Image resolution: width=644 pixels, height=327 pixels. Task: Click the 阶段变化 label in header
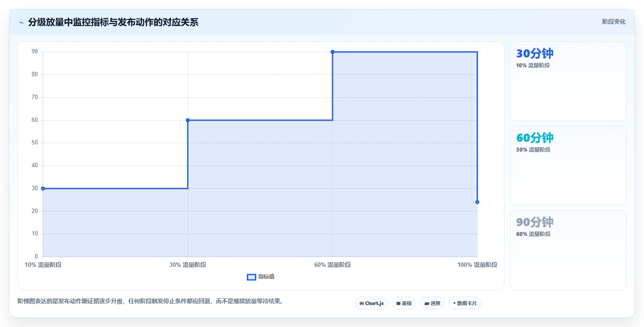(613, 22)
